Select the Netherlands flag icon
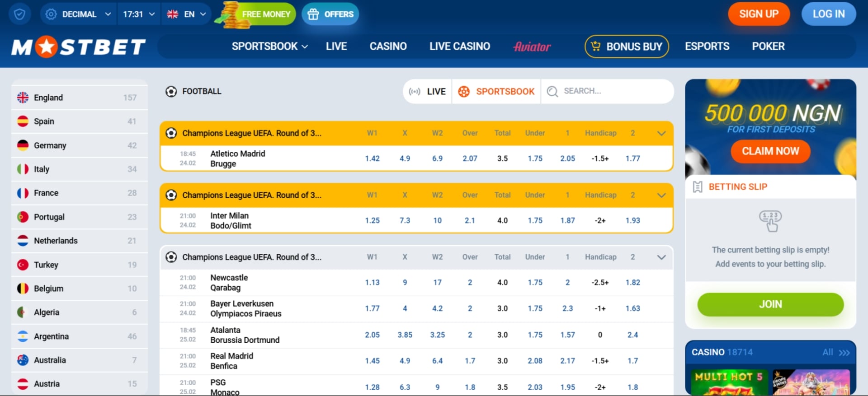The width and height of the screenshot is (868, 396). (x=23, y=241)
